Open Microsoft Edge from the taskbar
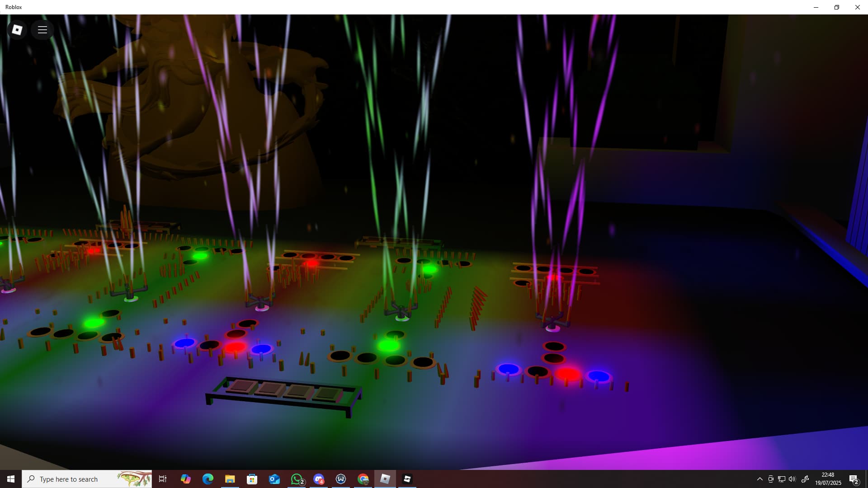 (x=208, y=479)
